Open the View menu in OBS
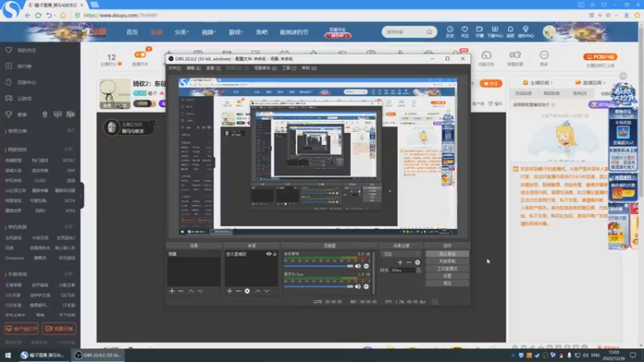The height and width of the screenshot is (362, 644). point(213,68)
